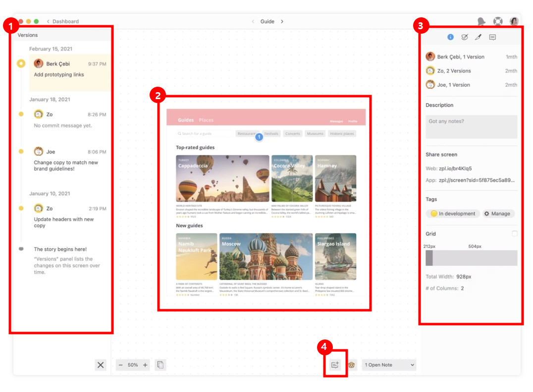
Task: Click the 50% zoom level
Action: pos(133,365)
